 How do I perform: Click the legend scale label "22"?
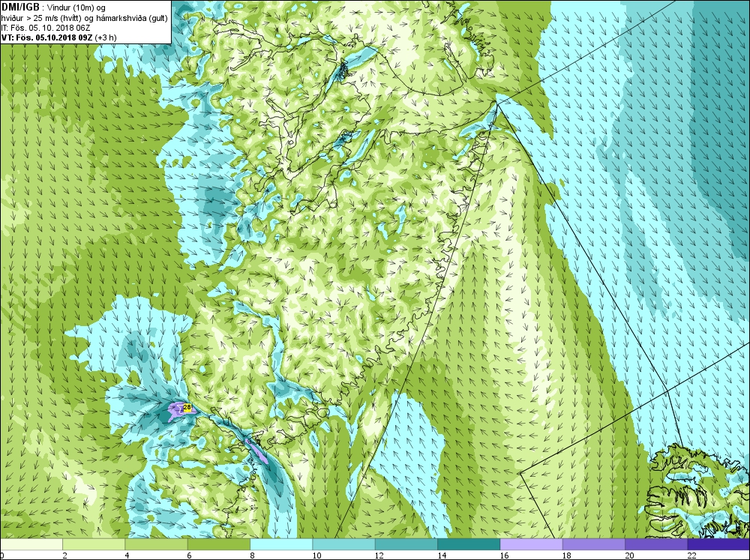[x=692, y=556]
